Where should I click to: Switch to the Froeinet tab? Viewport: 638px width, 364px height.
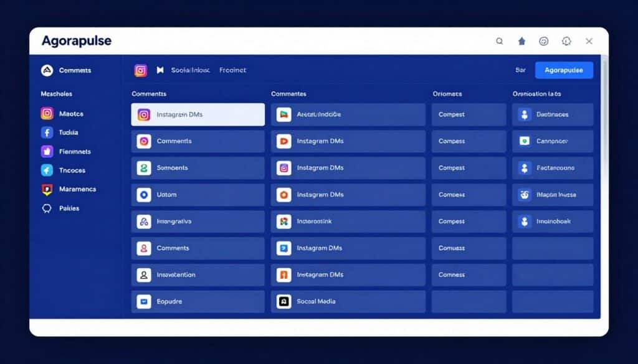tap(233, 70)
